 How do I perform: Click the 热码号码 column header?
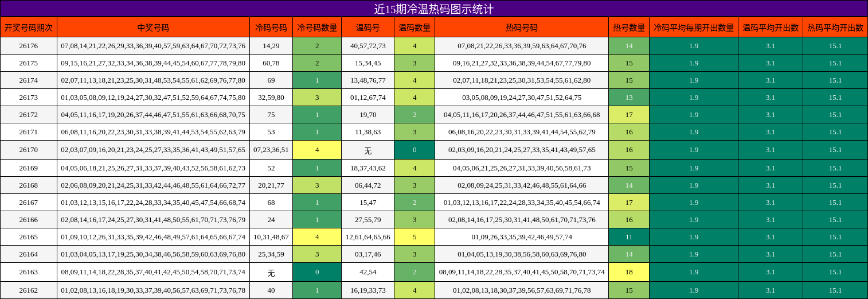tap(522, 27)
